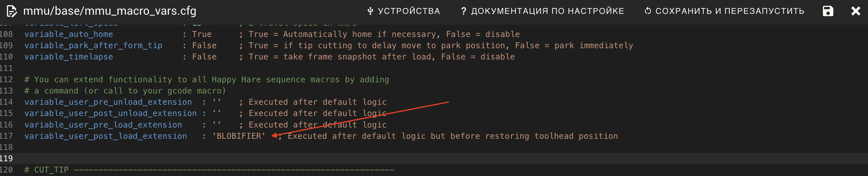The height and width of the screenshot is (176, 868).
Task: Click the file edit icon beside filename
Action: (x=12, y=11)
